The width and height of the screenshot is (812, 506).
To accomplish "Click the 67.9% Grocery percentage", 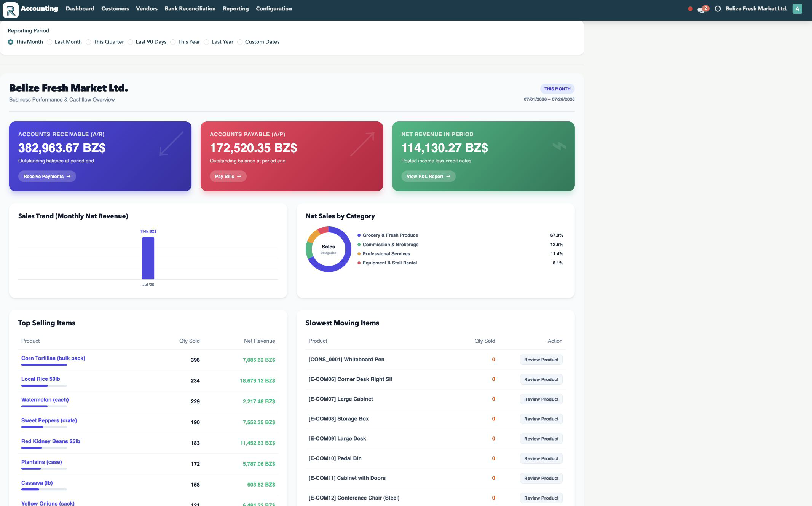I will coord(557,235).
